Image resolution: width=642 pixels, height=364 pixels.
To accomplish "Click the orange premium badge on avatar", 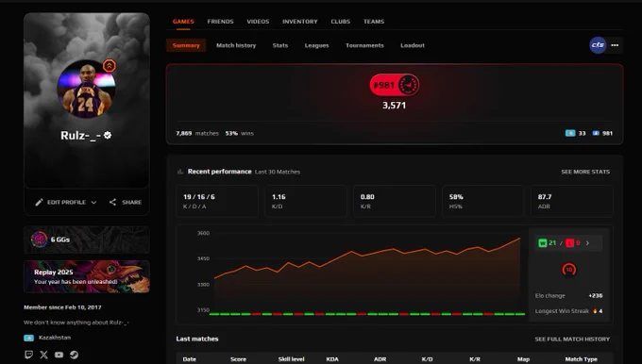I will click(x=110, y=66).
